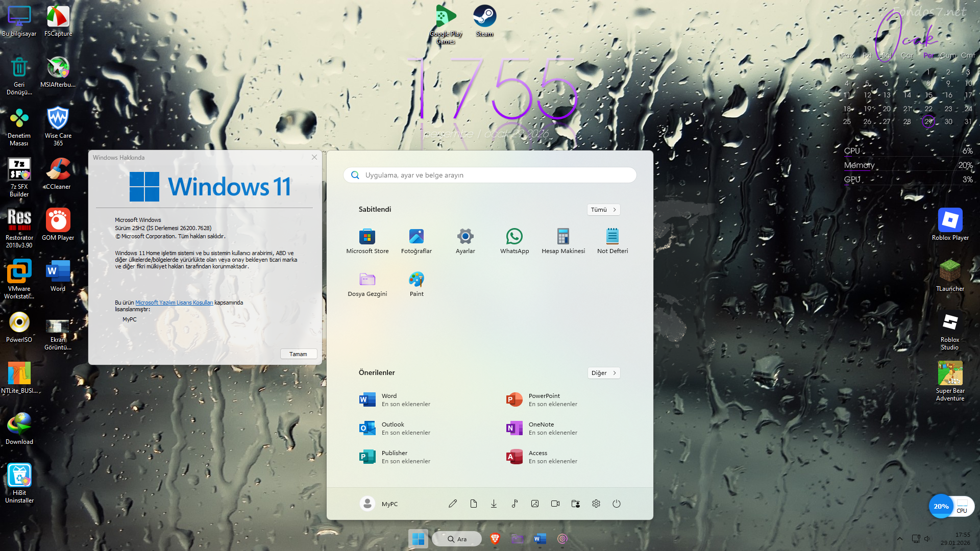Open Microsoft Yazılım Lisans Koşulları link
The height and width of the screenshot is (551, 980).
click(x=174, y=303)
